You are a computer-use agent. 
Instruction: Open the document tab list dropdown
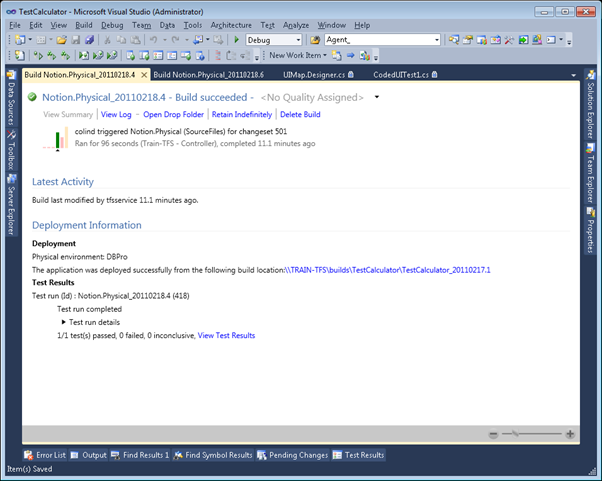(573, 75)
